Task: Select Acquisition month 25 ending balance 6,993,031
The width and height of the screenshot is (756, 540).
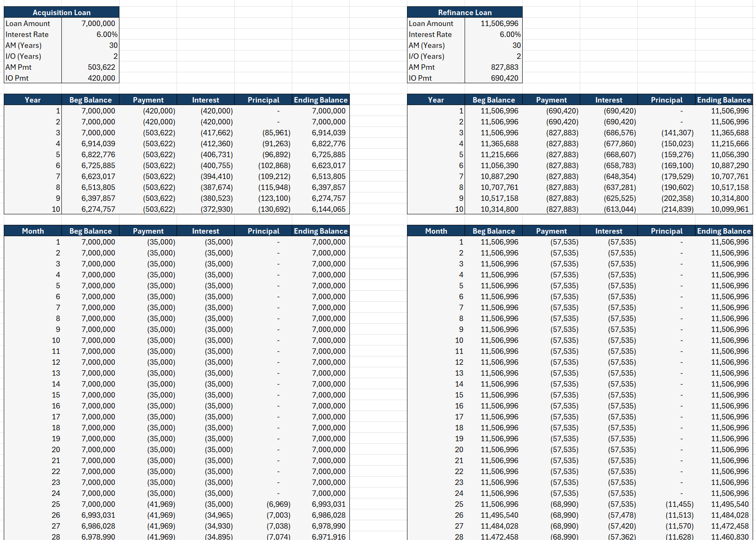Action: tap(321, 504)
